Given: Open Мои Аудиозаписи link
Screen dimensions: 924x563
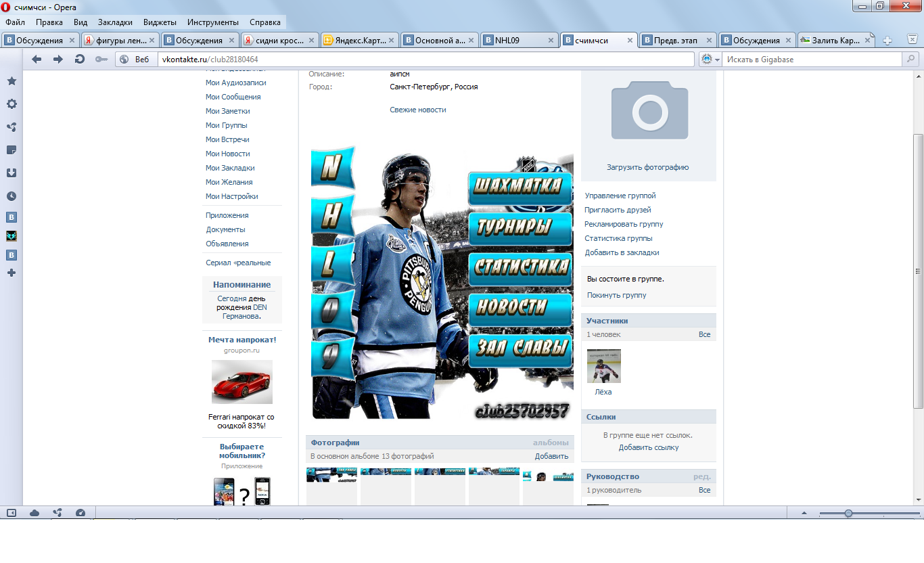Looking at the screenshot, I should tap(236, 83).
